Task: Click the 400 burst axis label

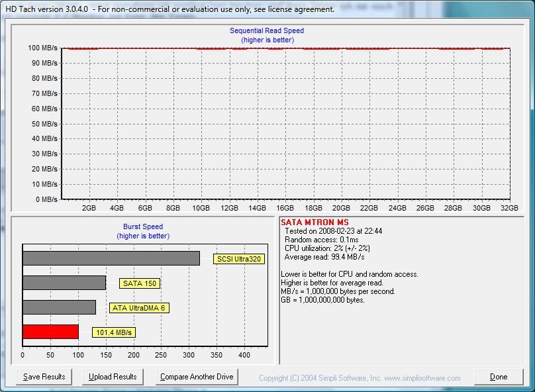Action: [x=244, y=355]
